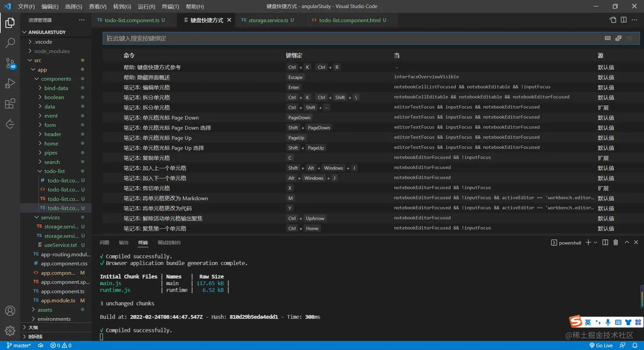Click the master branch in status bar
The image size is (644, 350).
point(19,346)
